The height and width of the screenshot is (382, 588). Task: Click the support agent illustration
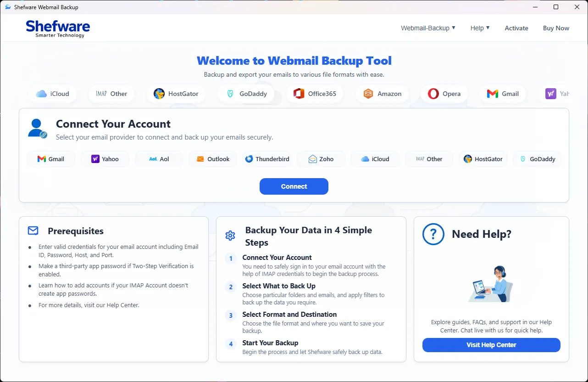(491, 284)
